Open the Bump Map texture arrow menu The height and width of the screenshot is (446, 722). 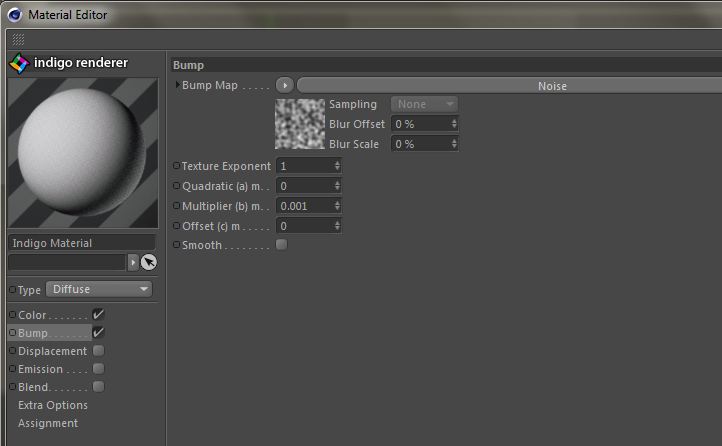pos(285,85)
